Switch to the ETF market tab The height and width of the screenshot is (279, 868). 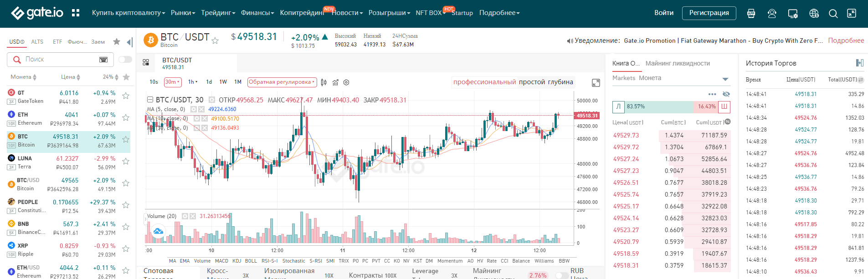coord(57,42)
